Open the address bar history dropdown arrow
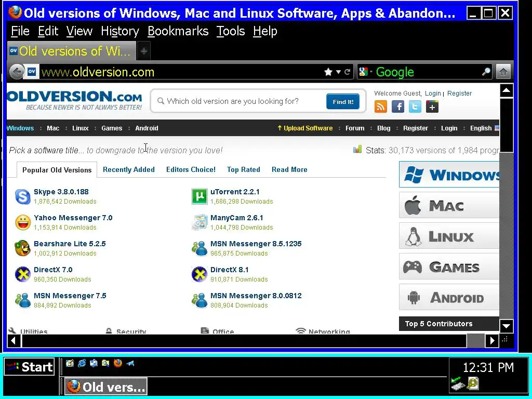The image size is (532, 399). (x=338, y=72)
